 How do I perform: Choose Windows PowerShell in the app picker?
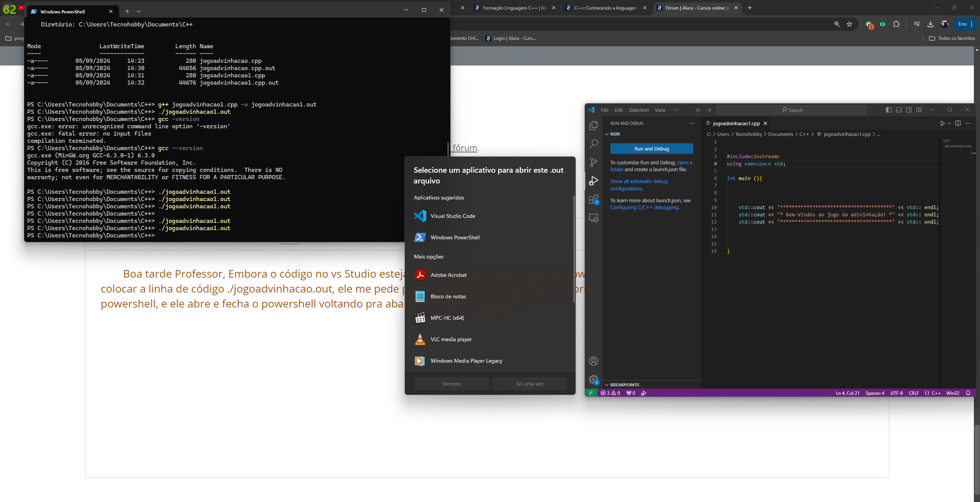click(490, 237)
